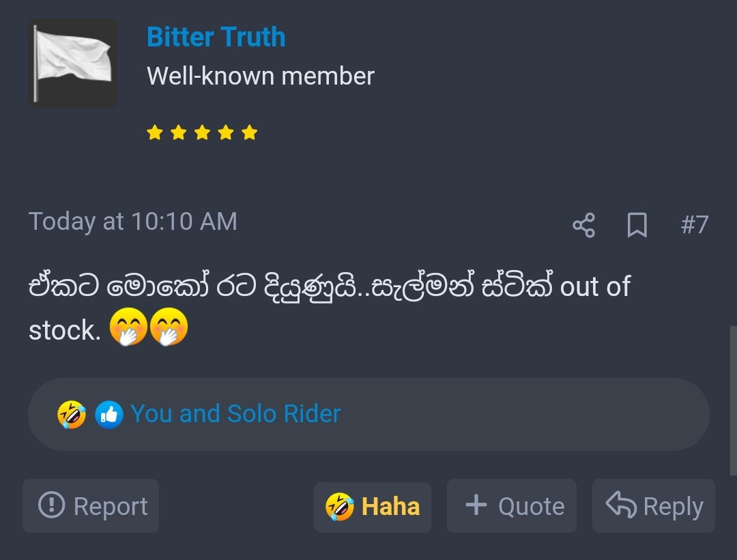Click the 'Well-known member' user title

tap(261, 76)
